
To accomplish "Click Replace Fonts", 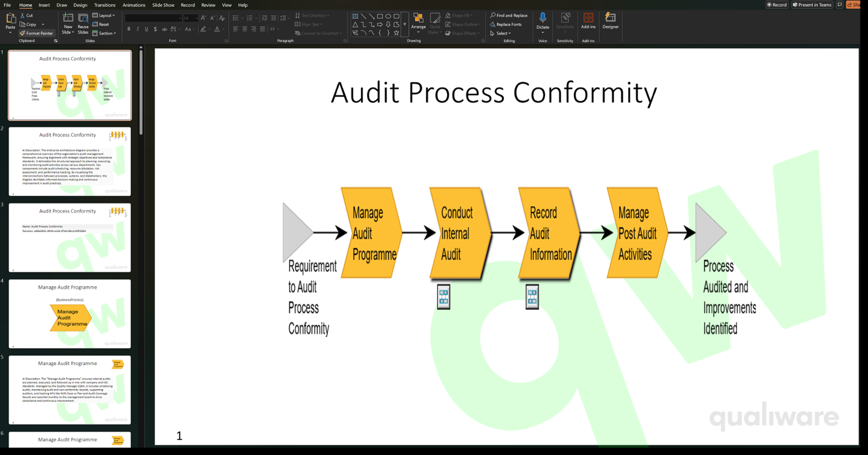I will (506, 24).
